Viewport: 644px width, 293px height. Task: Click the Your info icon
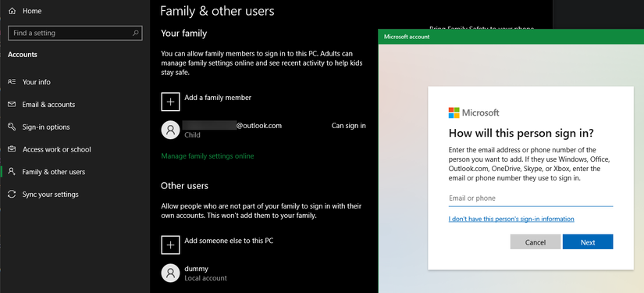coord(12,82)
